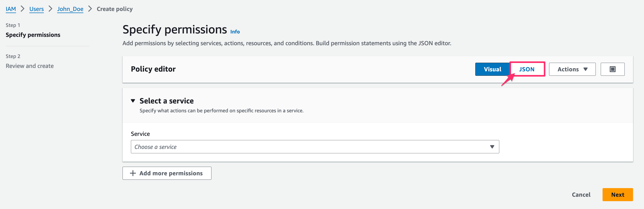The image size is (644, 209).
Task: Click Next to continue to review
Action: tap(617, 194)
